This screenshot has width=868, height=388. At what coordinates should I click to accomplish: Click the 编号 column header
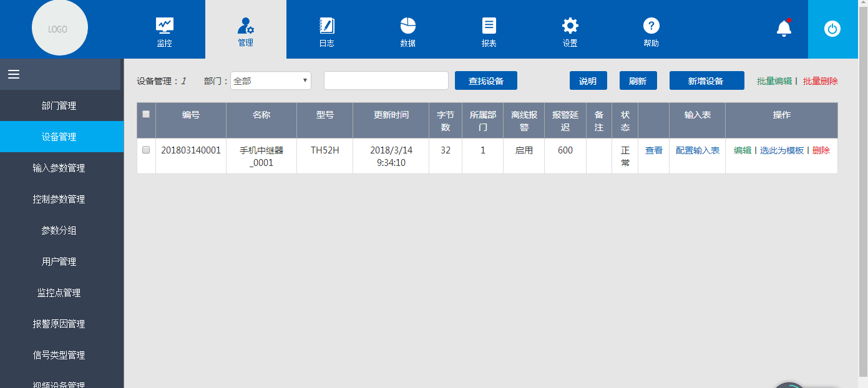[191, 120]
